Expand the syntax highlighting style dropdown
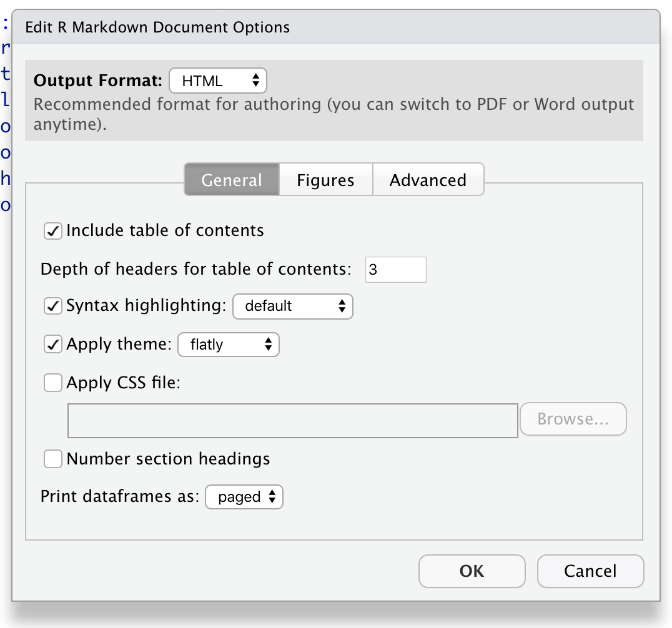This screenshot has width=672, height=628. [x=292, y=307]
